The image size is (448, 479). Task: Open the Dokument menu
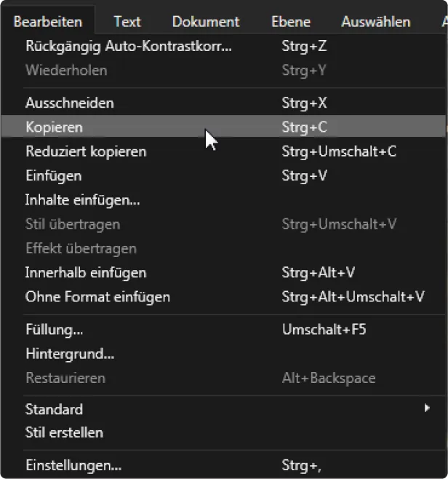point(206,22)
